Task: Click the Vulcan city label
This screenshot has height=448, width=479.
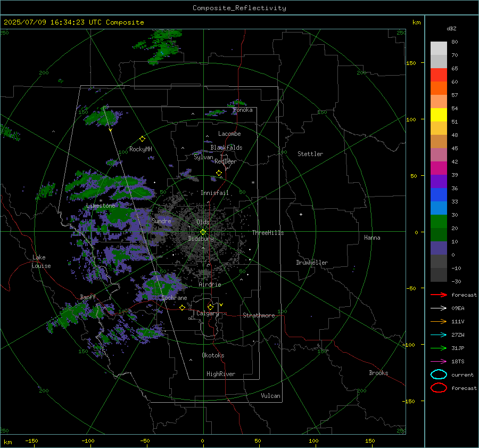Action: [x=270, y=396]
